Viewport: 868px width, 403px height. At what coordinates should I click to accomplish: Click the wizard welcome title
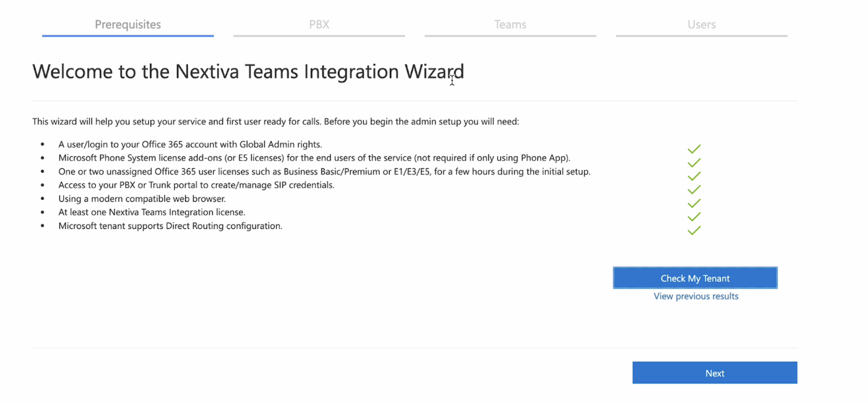[x=248, y=71]
